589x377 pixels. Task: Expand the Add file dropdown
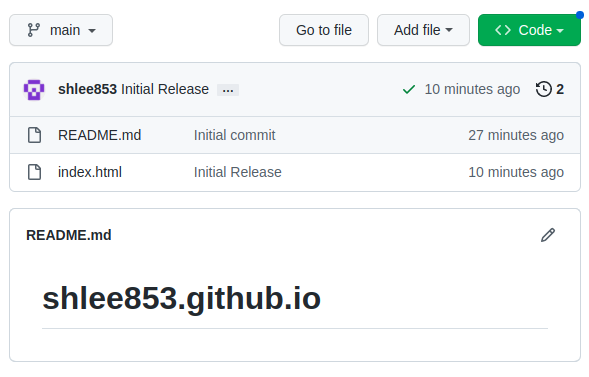[423, 30]
